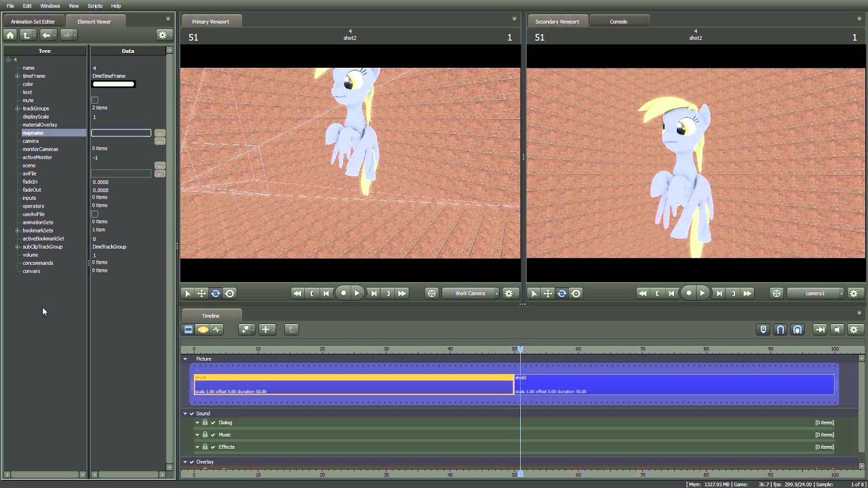Switch to the Animation Set Editor tab

(x=33, y=22)
